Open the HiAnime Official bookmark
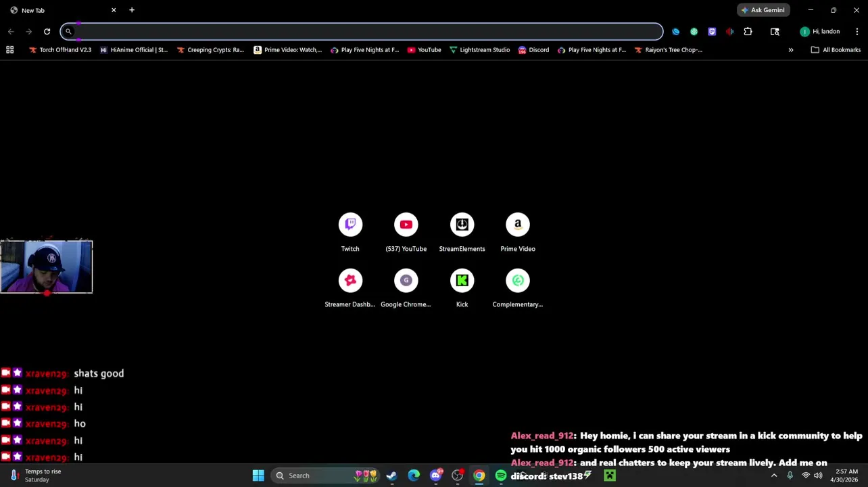 tap(133, 49)
